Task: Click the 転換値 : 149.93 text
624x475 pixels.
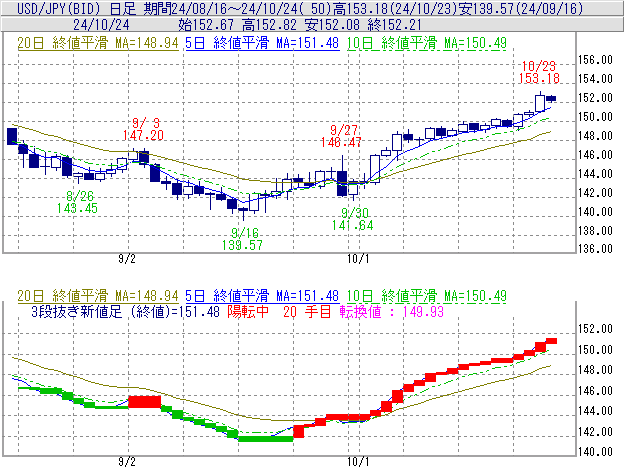Action: click(x=392, y=311)
